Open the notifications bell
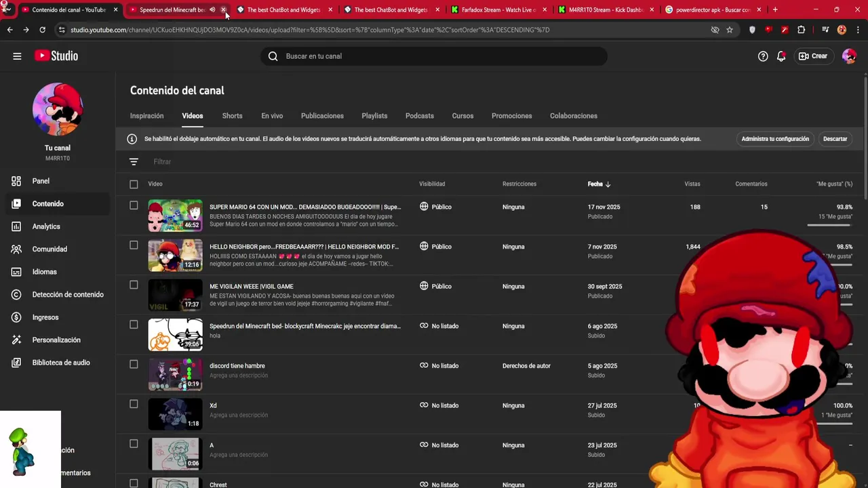 [x=781, y=56]
